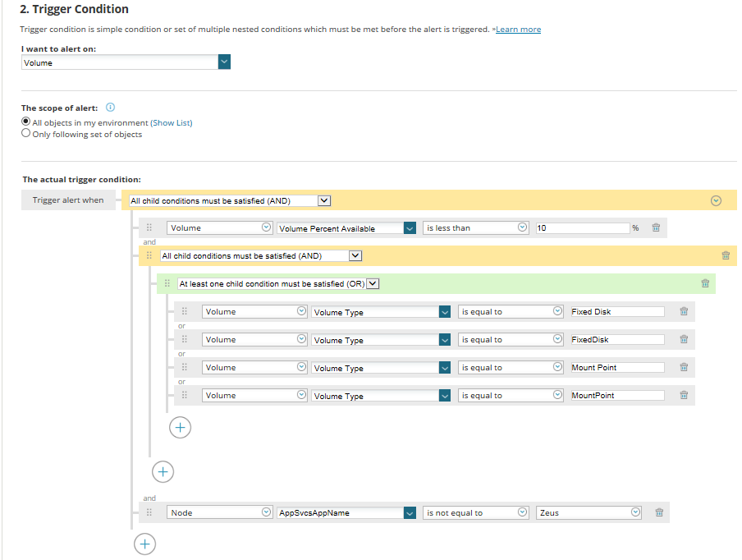Image resolution: width=742 pixels, height=560 pixels.
Task: Select All objects in my environment
Action: (x=26, y=122)
